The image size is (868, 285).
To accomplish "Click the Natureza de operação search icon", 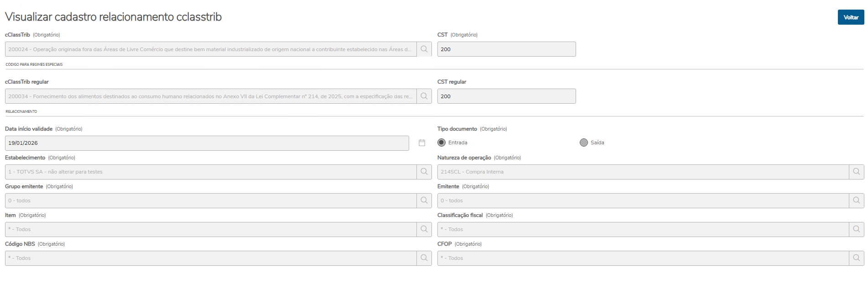I will click(x=856, y=172).
